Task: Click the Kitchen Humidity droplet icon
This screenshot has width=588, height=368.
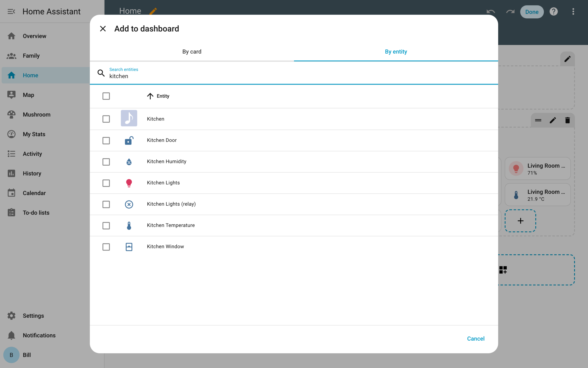Action: (x=129, y=162)
